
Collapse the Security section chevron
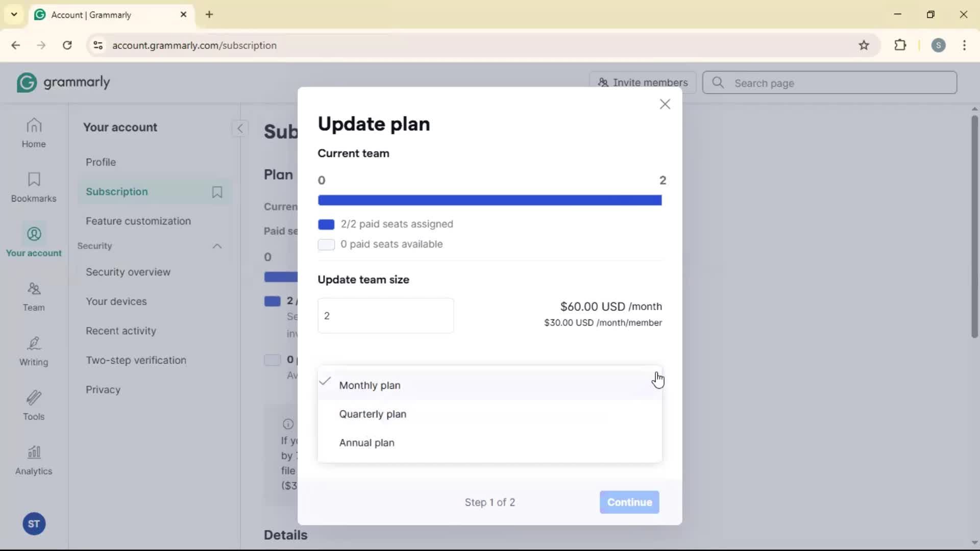217,246
